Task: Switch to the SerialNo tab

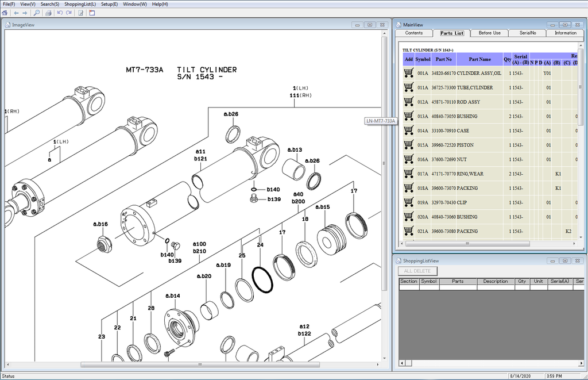Action: [528, 33]
